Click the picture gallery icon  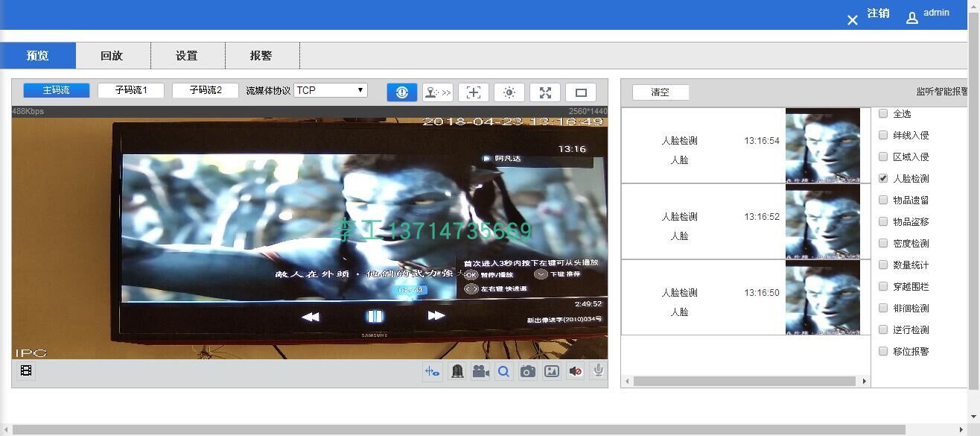tap(552, 371)
